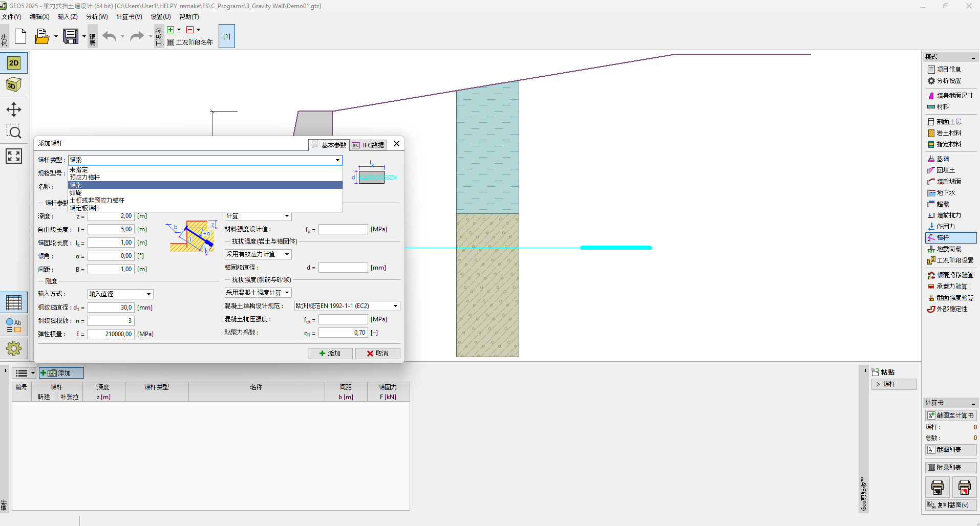This screenshot has height=526, width=980.
Task: Open the 分析(W) menu
Action: coord(97,17)
